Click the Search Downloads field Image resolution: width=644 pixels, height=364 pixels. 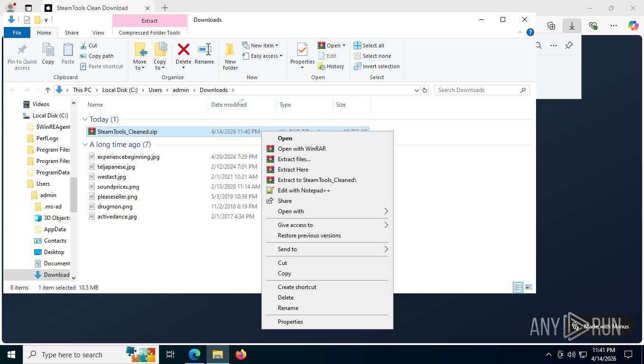pyautogui.click(x=482, y=90)
